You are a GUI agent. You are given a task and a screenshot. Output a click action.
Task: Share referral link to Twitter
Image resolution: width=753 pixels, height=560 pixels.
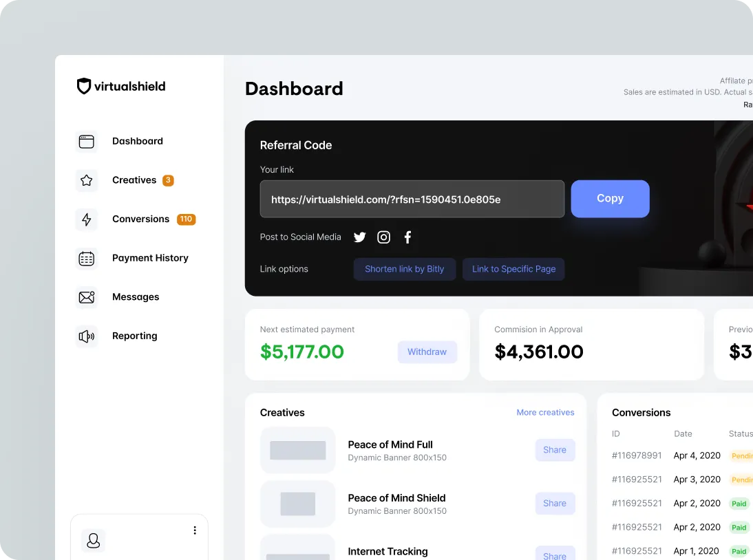[x=359, y=237]
